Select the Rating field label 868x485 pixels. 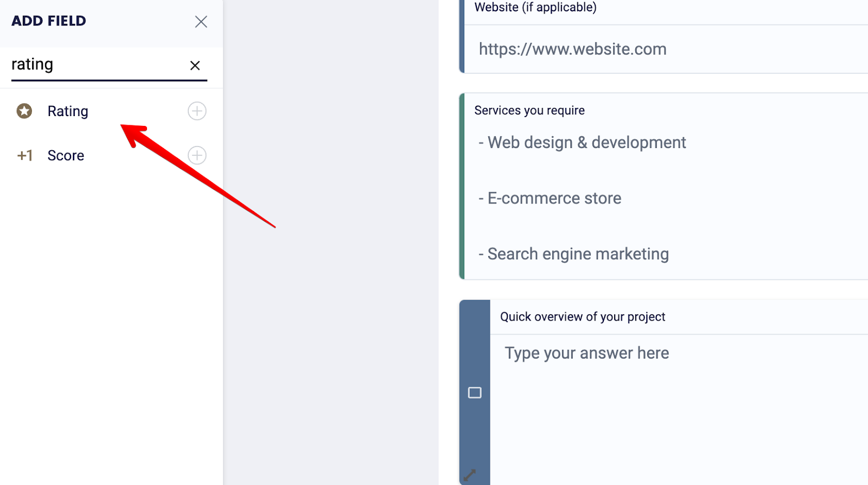[x=68, y=111]
